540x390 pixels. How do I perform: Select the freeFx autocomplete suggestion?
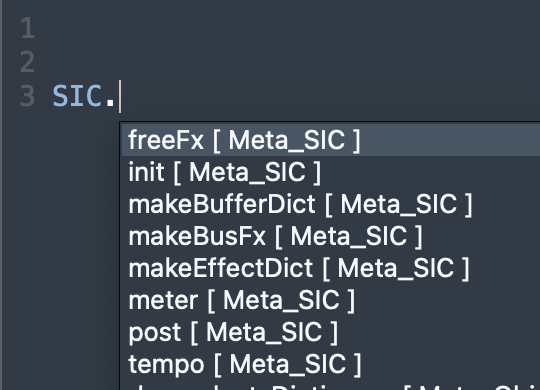pos(331,140)
